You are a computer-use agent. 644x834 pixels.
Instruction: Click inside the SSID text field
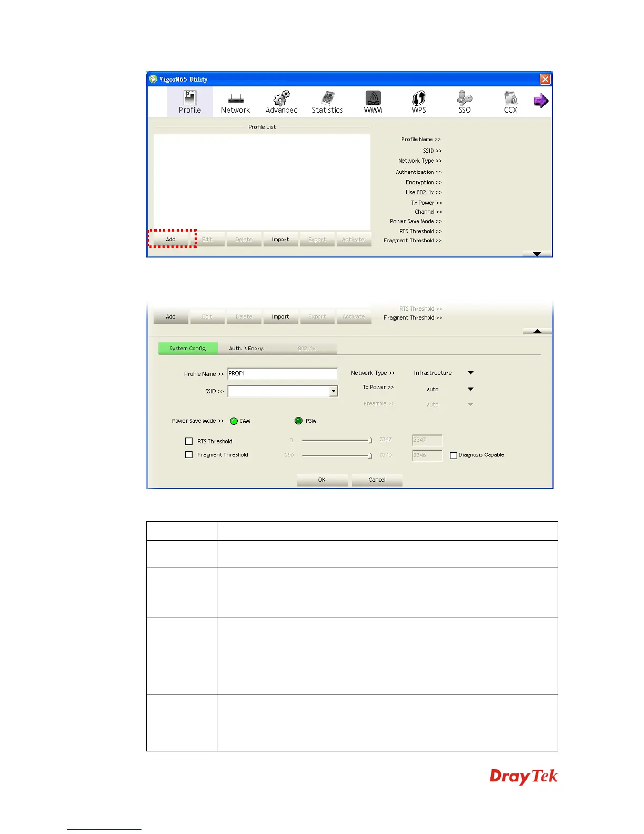click(x=278, y=391)
